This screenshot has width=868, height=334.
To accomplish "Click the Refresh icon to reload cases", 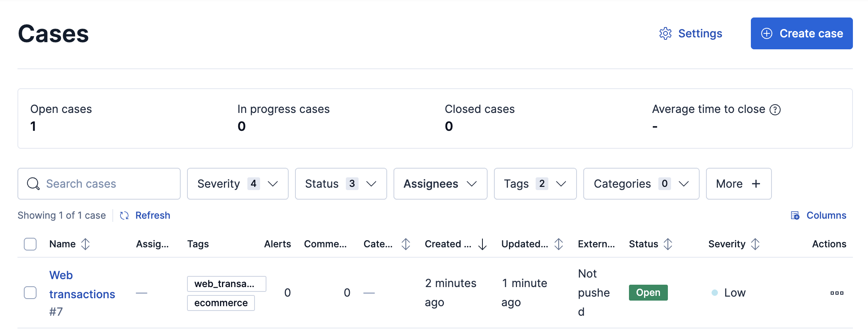I will (124, 215).
